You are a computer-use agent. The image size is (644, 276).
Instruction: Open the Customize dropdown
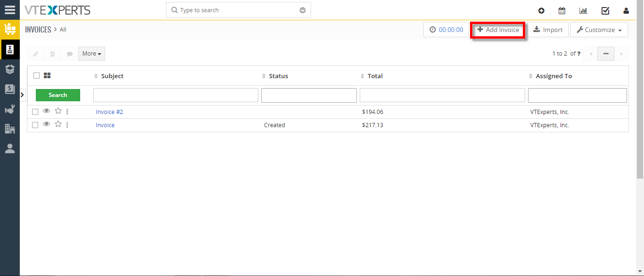(599, 30)
